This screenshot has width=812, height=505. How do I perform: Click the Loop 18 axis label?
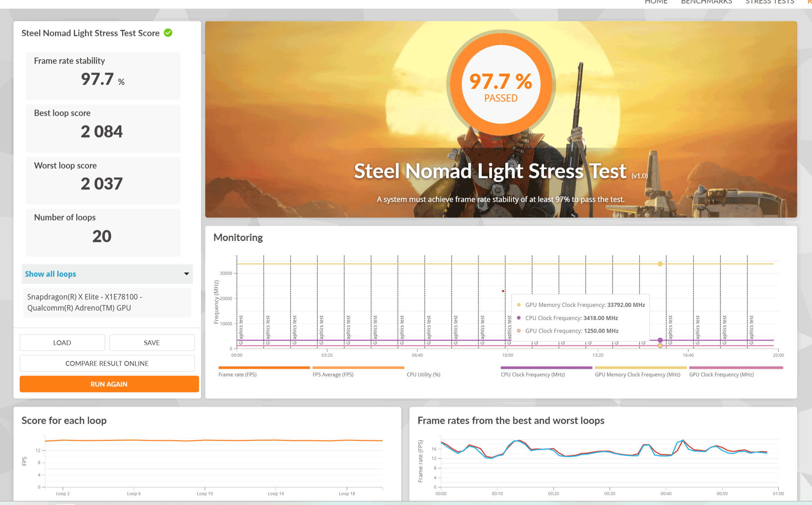tap(347, 494)
